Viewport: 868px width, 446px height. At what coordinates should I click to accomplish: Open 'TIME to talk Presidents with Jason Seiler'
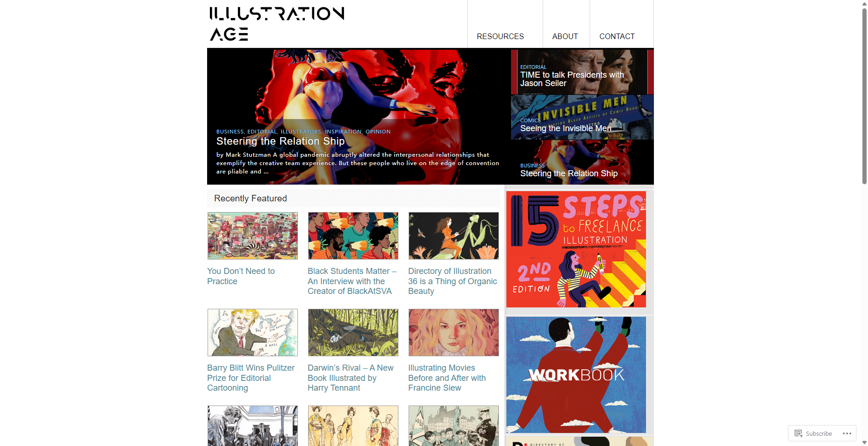(x=572, y=79)
